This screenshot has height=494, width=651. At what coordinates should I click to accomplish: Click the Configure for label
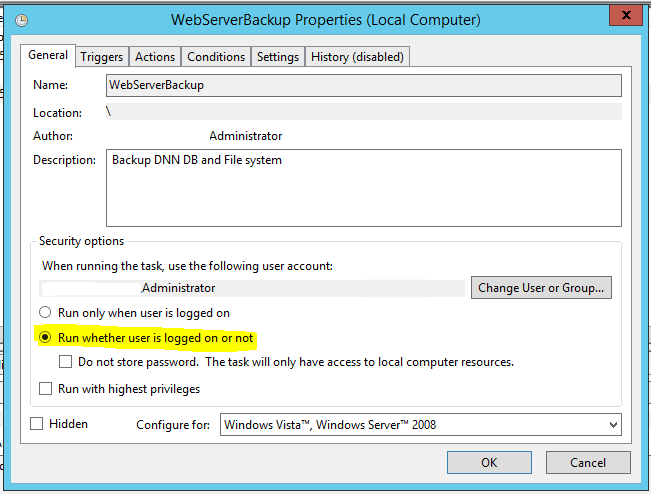point(173,425)
